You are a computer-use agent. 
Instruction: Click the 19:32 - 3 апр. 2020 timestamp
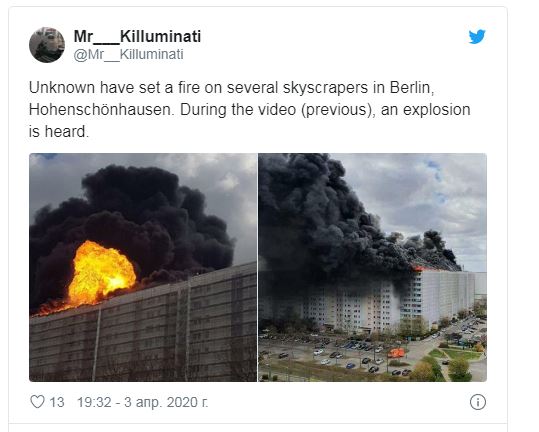coord(142,402)
